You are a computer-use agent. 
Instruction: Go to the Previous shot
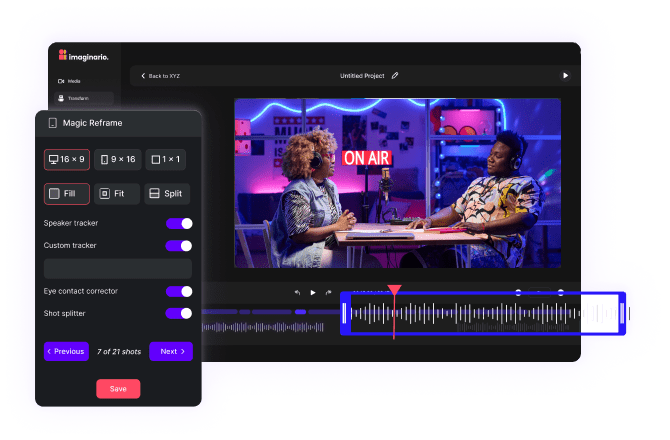tap(66, 352)
